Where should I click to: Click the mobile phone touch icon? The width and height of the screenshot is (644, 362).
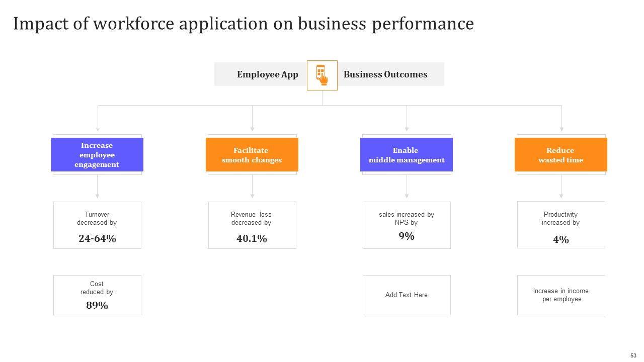[322, 75]
